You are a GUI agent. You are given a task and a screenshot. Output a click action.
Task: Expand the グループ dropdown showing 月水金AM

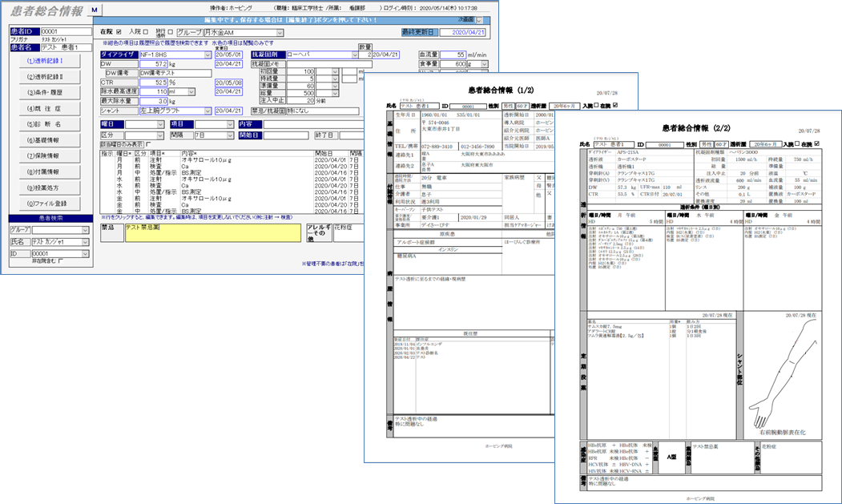tap(280, 33)
